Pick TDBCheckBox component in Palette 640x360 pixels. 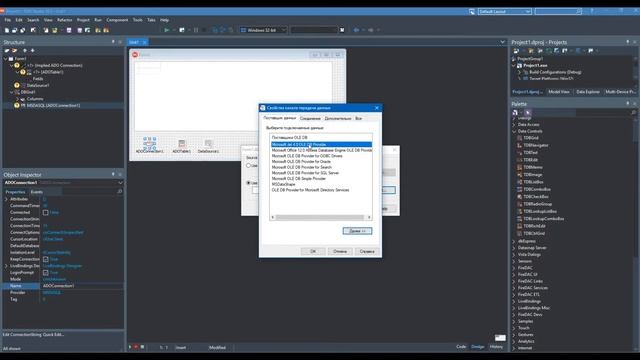tap(536, 197)
